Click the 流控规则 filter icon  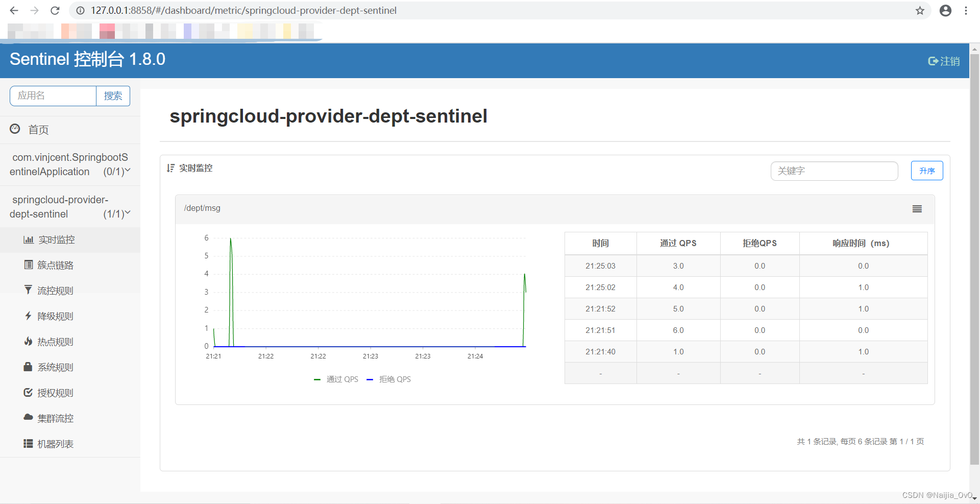click(x=28, y=290)
